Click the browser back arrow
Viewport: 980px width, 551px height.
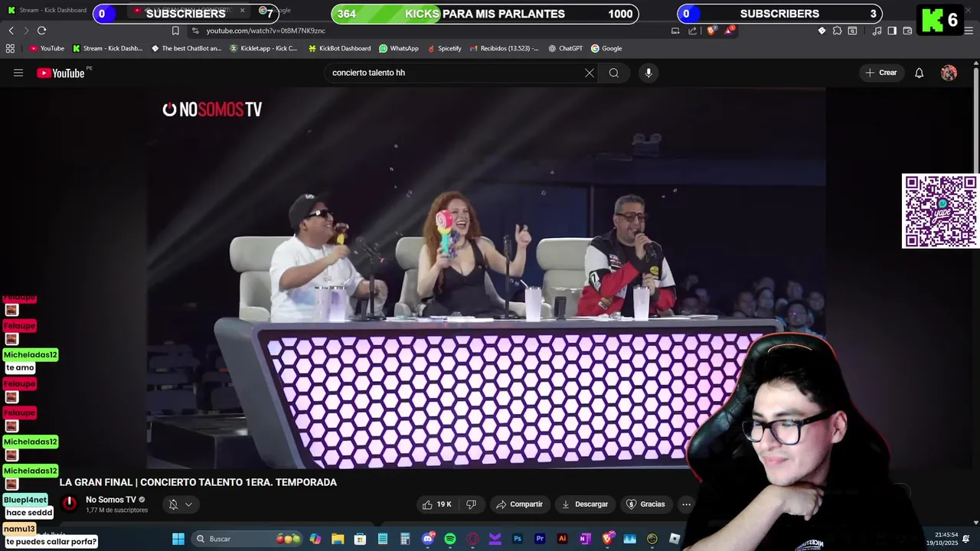11,31
